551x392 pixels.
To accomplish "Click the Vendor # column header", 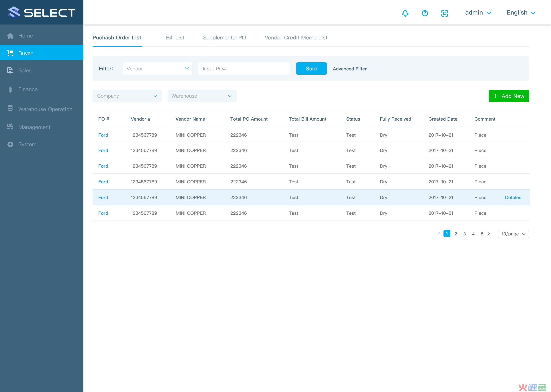I will [140, 119].
